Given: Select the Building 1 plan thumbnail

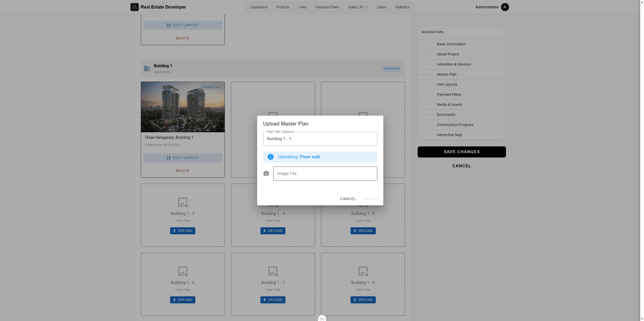Looking at the screenshot, I should tap(183, 107).
